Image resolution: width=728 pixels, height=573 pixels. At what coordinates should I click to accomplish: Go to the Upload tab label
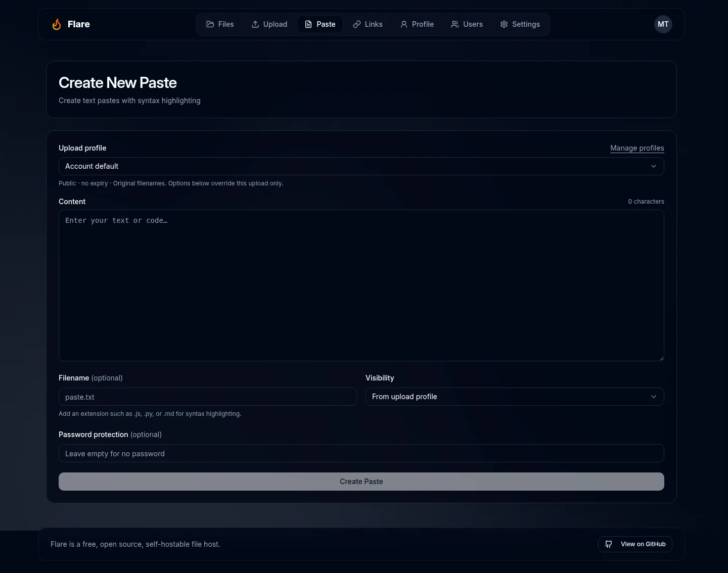[275, 24]
